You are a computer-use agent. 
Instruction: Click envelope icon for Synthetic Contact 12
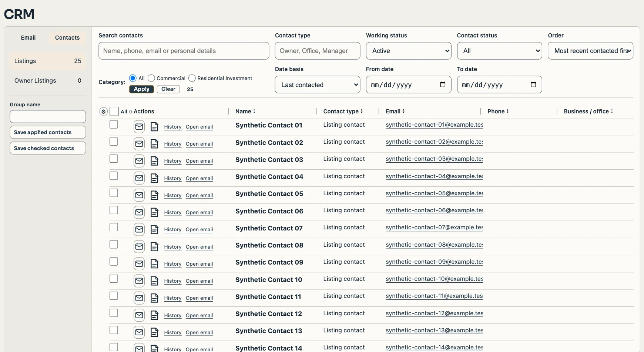coord(139,315)
